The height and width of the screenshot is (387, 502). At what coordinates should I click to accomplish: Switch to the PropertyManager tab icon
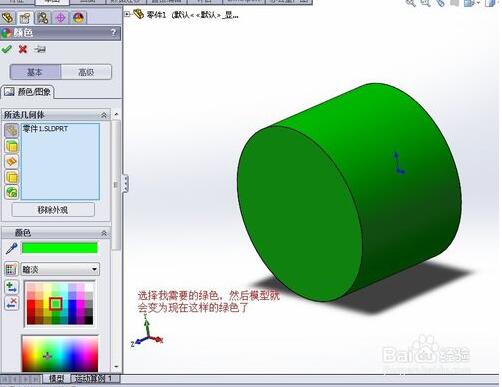point(25,18)
